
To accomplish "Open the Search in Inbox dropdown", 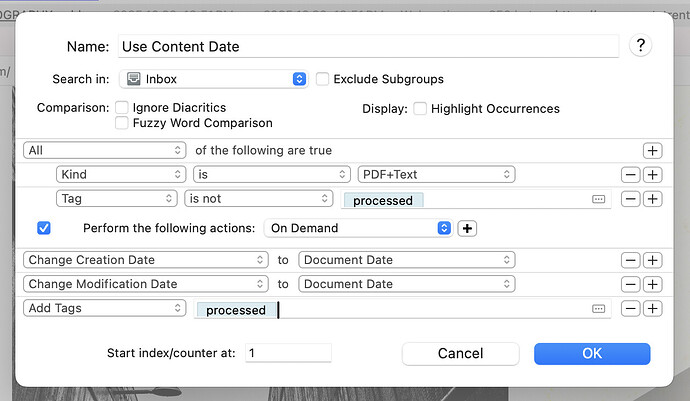I will [x=212, y=79].
